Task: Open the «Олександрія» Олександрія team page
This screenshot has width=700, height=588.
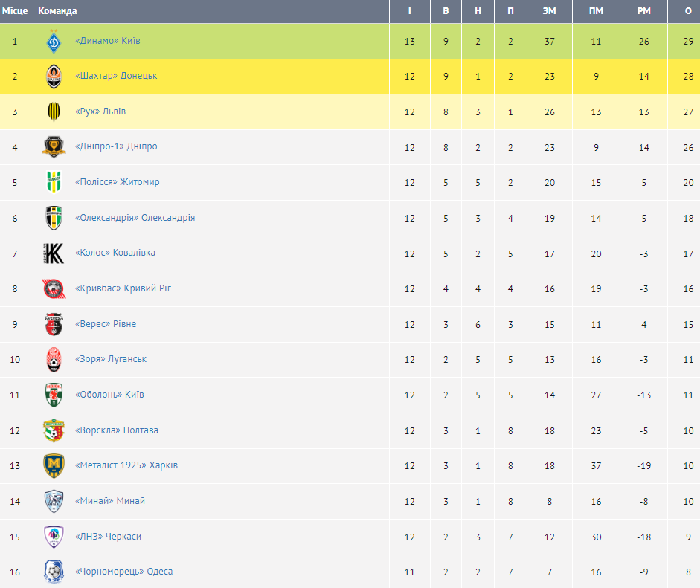Action: pos(135,218)
